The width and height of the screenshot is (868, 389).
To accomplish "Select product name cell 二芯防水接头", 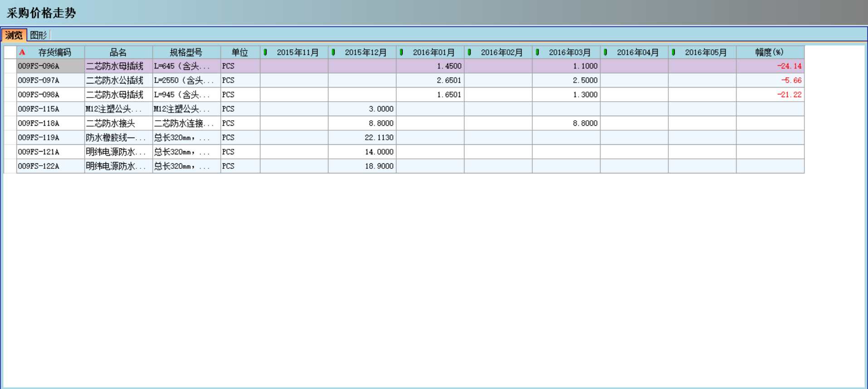I will click(x=118, y=123).
